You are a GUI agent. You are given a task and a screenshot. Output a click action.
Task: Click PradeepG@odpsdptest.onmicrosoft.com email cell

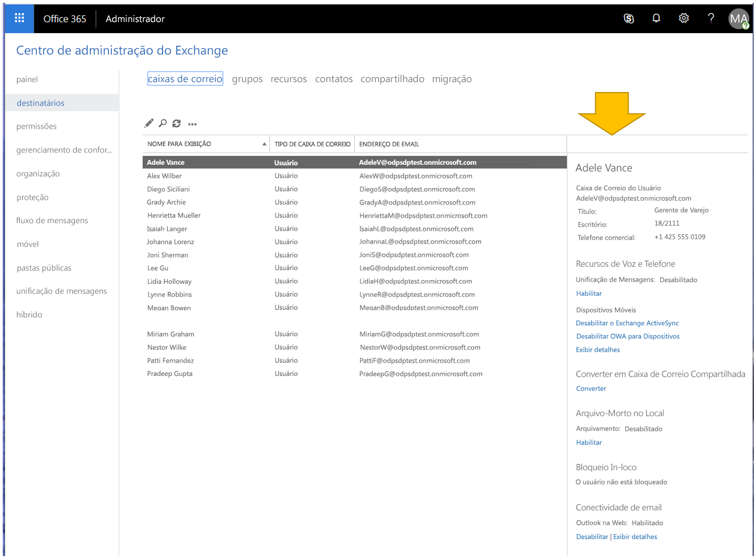coord(421,374)
